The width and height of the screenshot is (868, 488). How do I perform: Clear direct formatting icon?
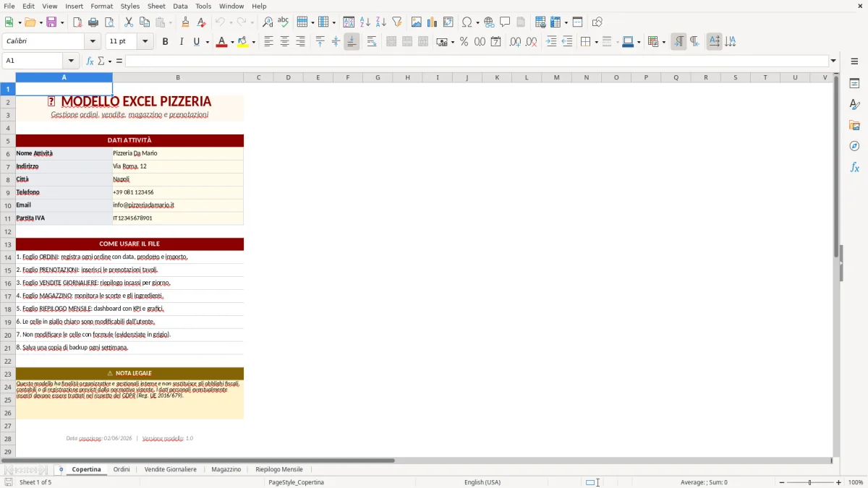tap(201, 22)
